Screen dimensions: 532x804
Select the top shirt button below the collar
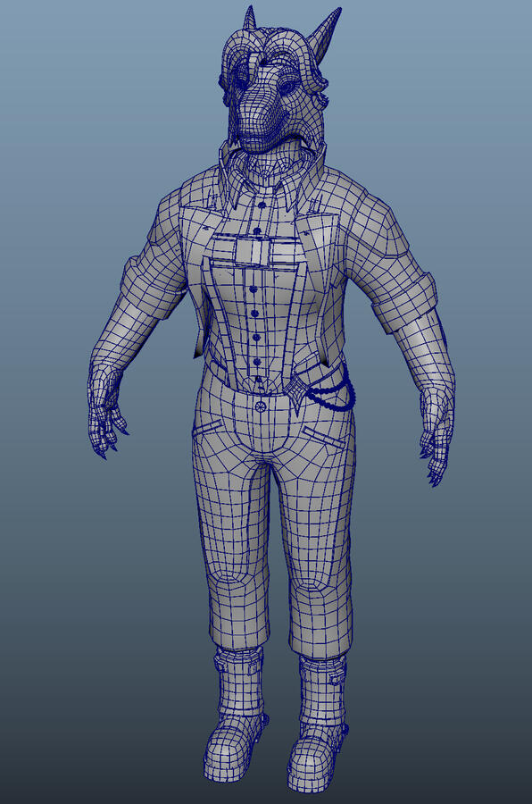(x=262, y=205)
